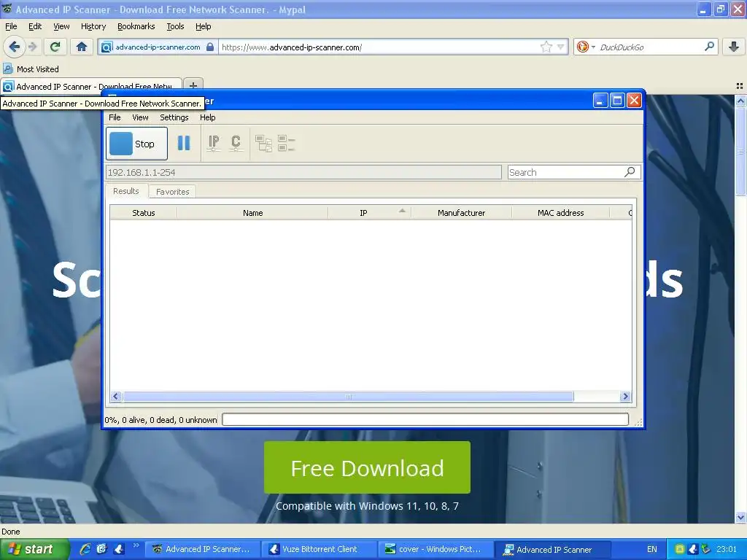Viewport: 747px width, 560px height.
Task: Open the Settings menu in Advanced IP Scanner
Action: [x=174, y=117]
